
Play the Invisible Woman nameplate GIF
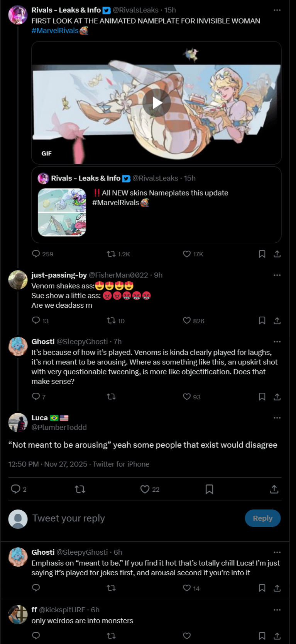click(156, 103)
